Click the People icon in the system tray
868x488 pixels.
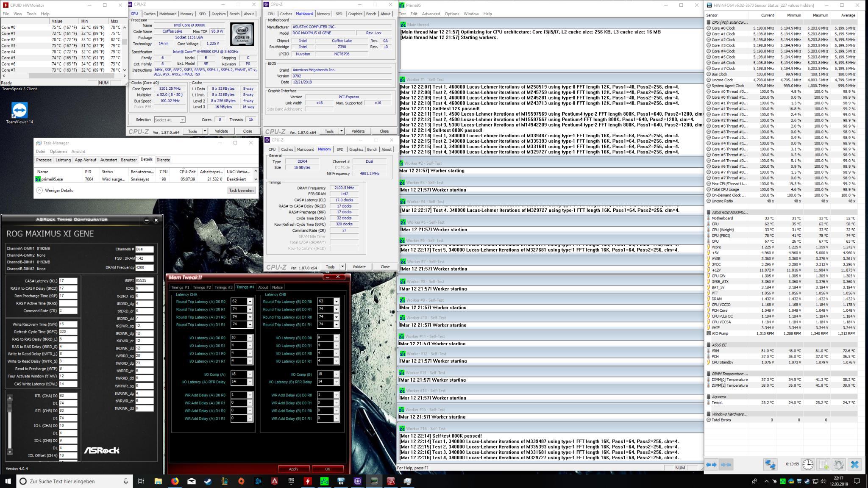tap(754, 481)
